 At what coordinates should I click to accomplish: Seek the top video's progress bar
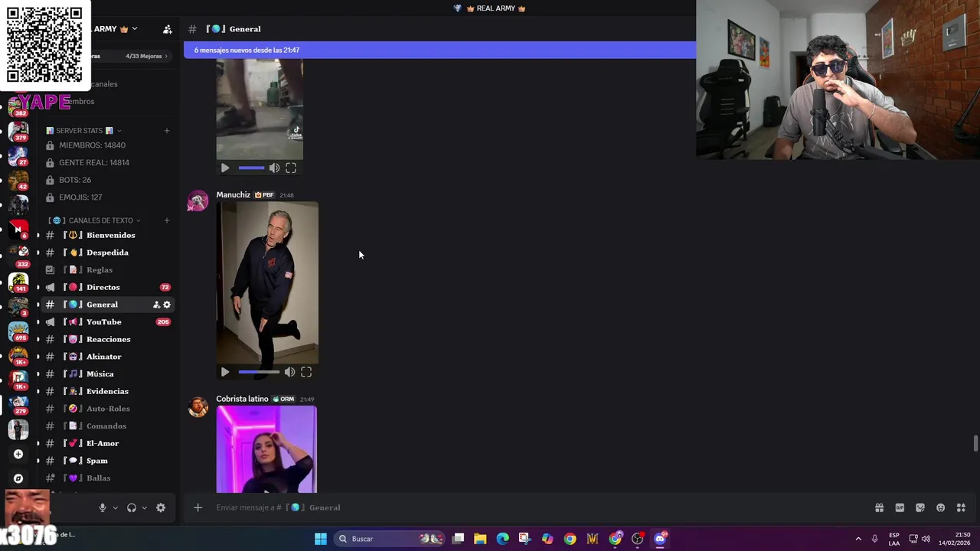(x=251, y=168)
